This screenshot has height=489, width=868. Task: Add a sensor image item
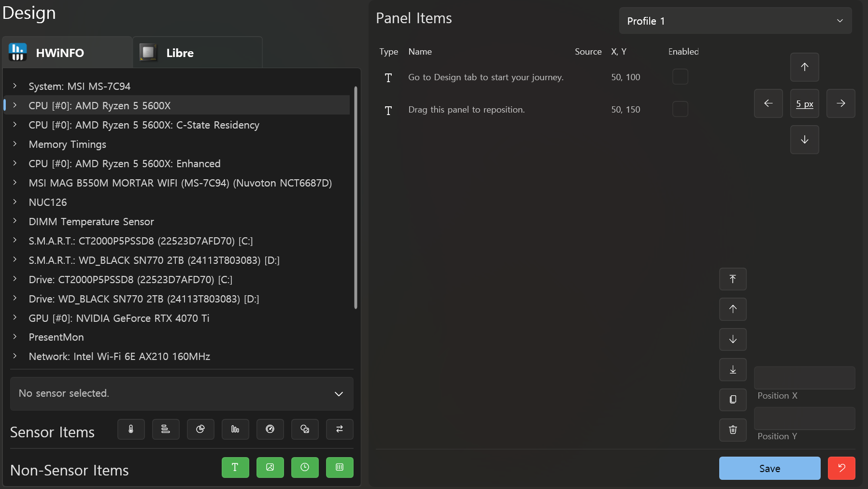pos(305,429)
